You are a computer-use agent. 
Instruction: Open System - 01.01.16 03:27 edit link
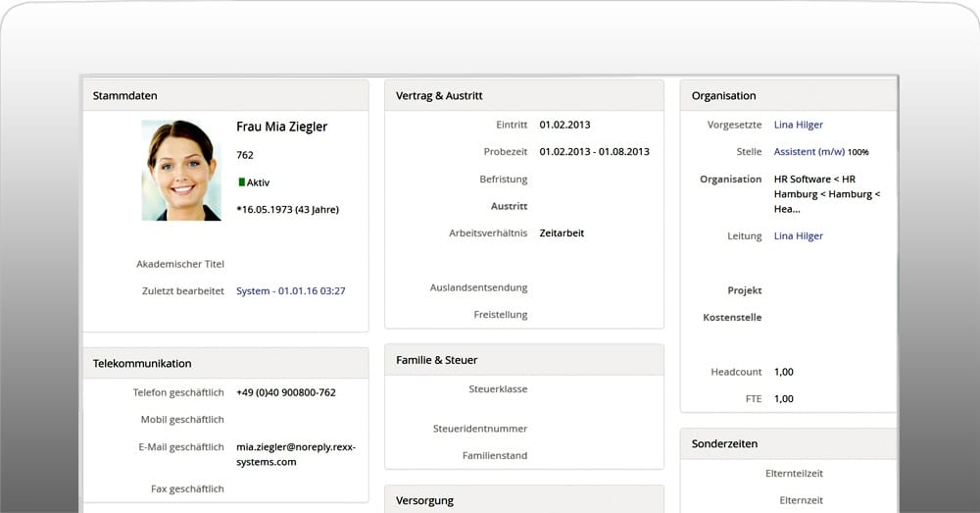[x=291, y=291]
